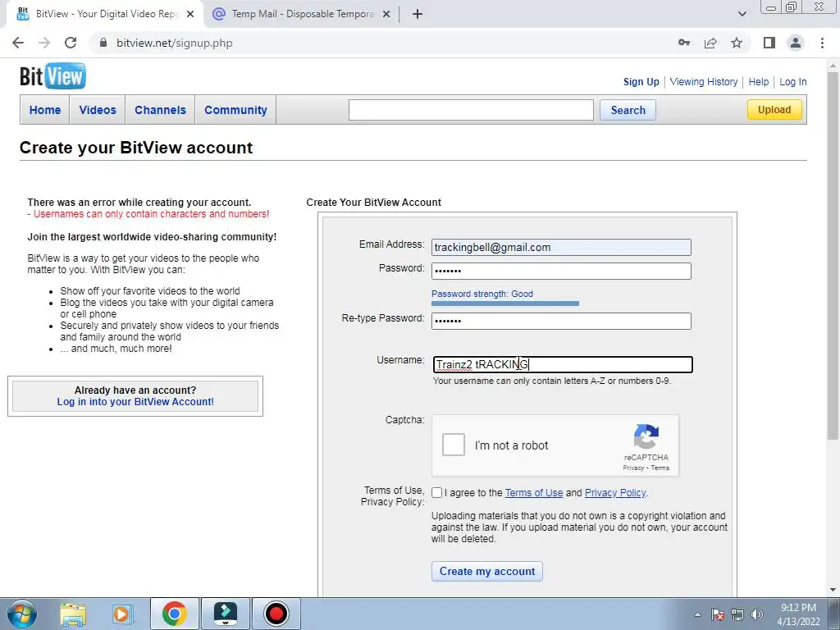Click the yellow Upload button

pyautogui.click(x=774, y=110)
